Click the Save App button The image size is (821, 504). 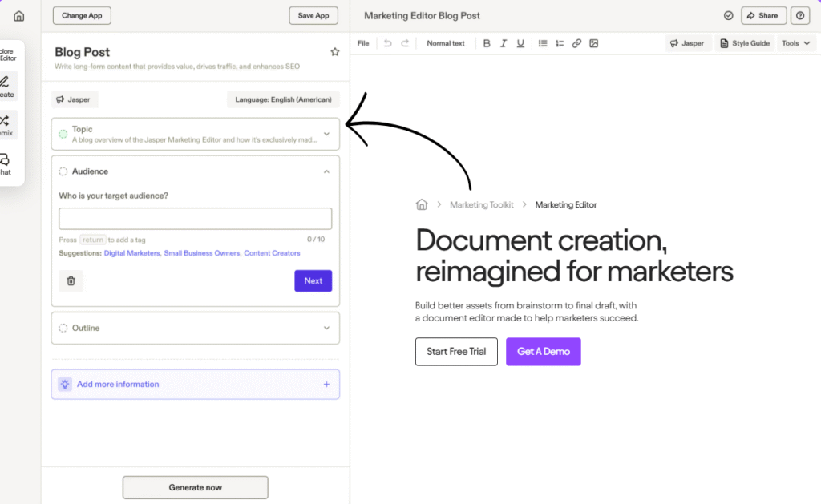(313, 16)
